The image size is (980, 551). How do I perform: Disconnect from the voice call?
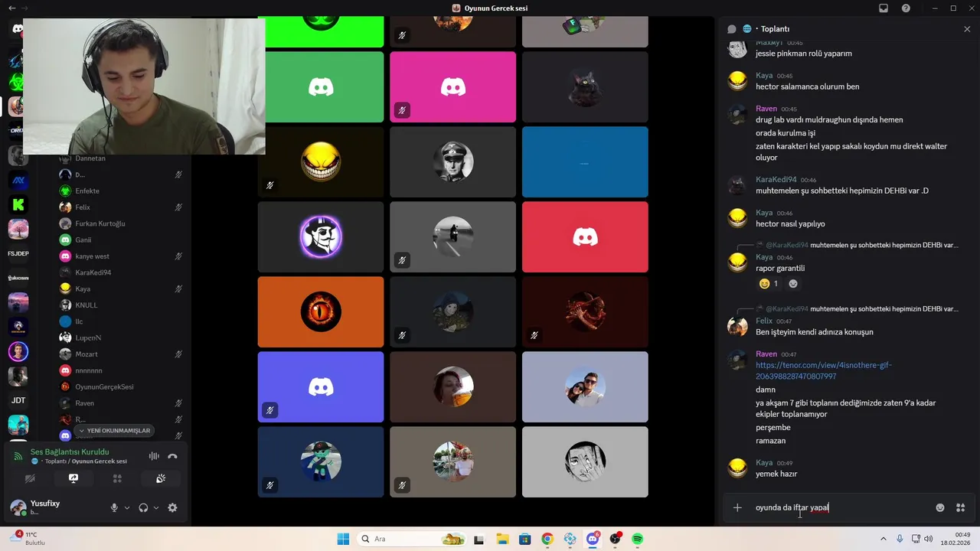pos(172,456)
